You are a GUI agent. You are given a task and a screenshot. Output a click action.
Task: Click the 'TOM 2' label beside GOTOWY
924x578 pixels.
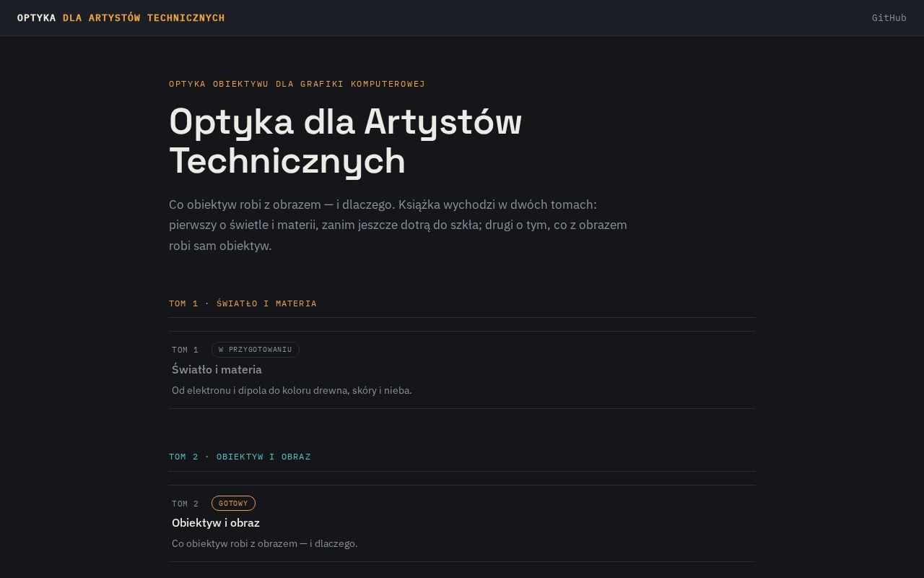(x=185, y=504)
